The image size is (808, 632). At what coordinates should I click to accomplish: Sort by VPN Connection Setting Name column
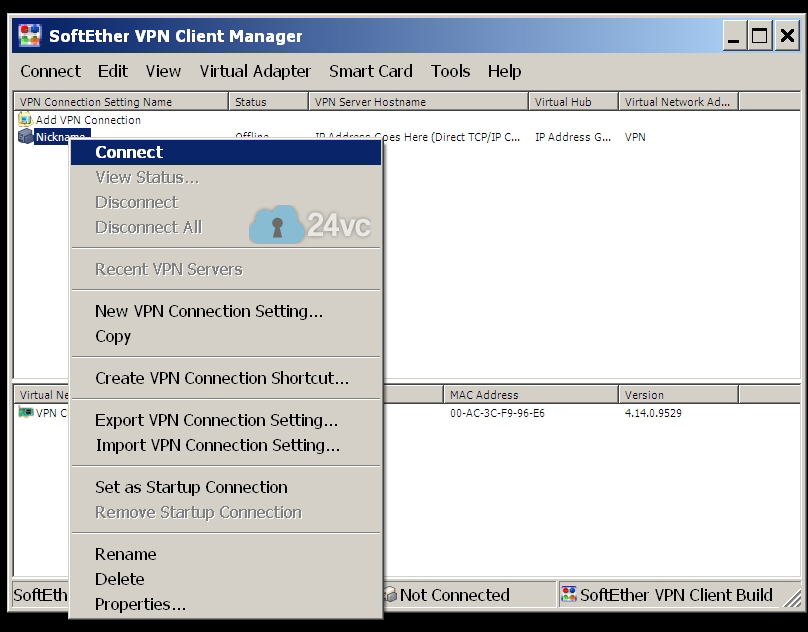[x=121, y=102]
